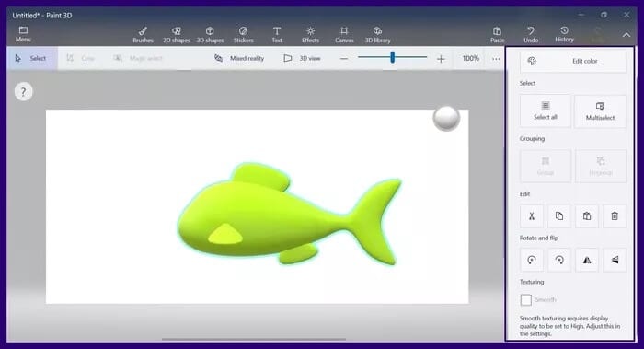Click the Delete trash icon
The image size is (644, 349).
(x=615, y=216)
